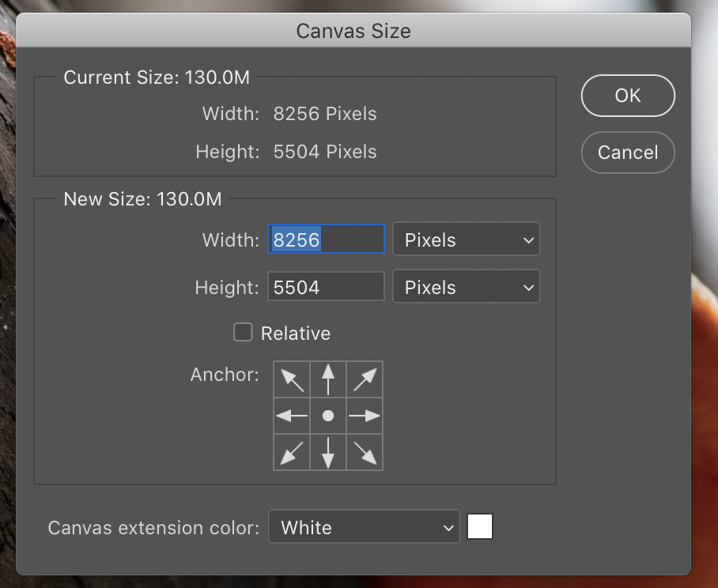
Task: Select the center anchor dot
Action: point(328,416)
